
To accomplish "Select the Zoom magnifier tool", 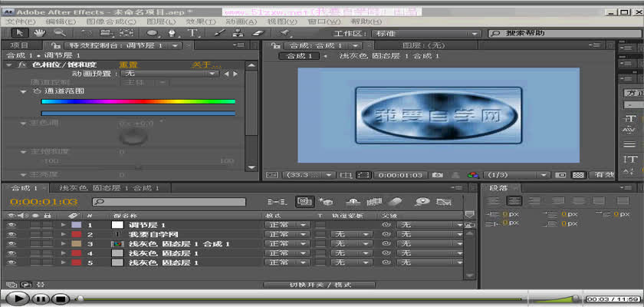I will [60, 33].
